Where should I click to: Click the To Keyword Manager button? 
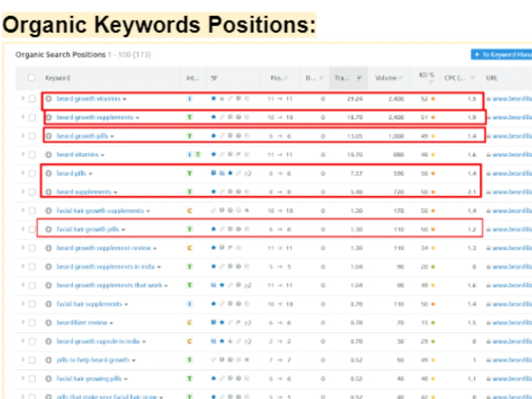click(x=502, y=55)
